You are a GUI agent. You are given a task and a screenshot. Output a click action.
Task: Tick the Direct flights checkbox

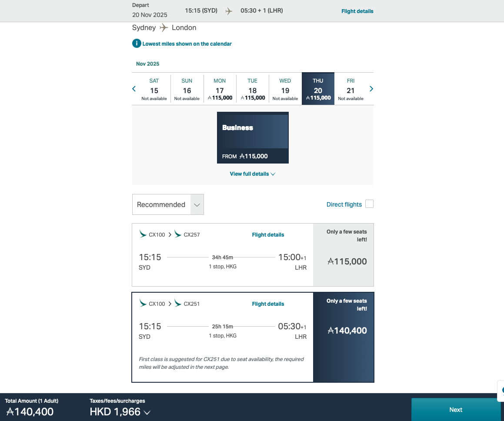(369, 204)
